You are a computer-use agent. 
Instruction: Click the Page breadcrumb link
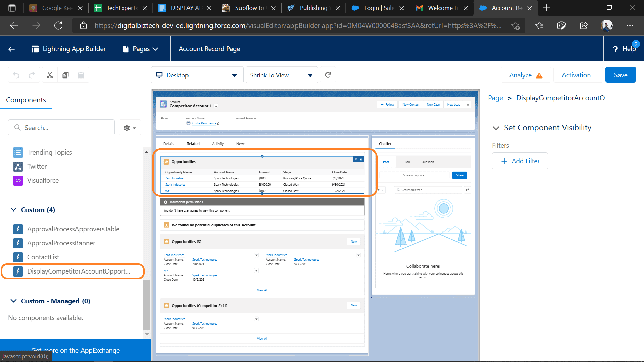[495, 98]
